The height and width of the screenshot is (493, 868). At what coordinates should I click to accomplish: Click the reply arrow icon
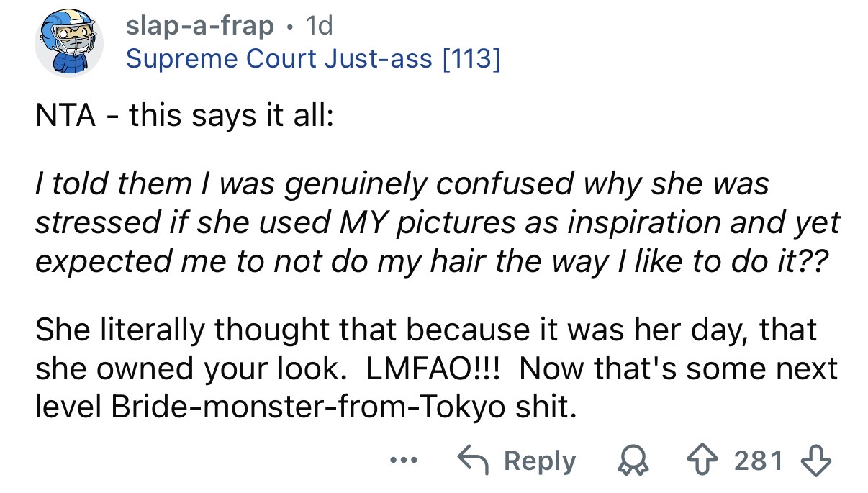tap(474, 461)
